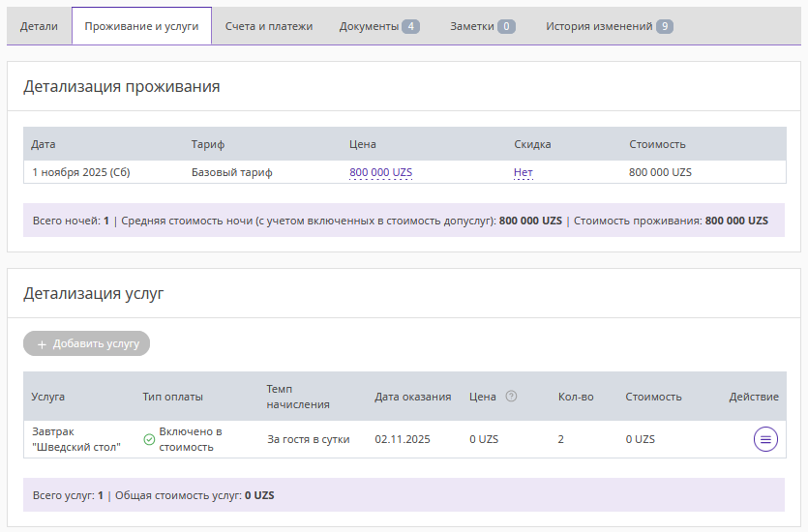
Task: Open the action menu for the breakfast service
Action: pyautogui.click(x=765, y=439)
